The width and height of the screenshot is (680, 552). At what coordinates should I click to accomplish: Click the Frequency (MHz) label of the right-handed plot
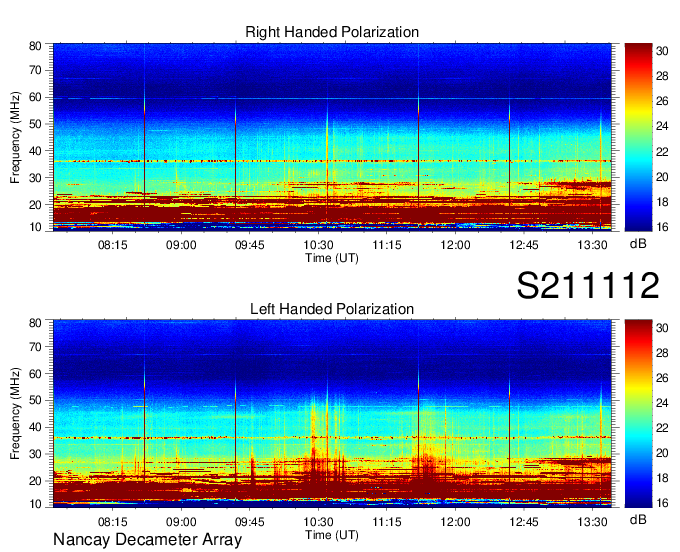click(15, 137)
